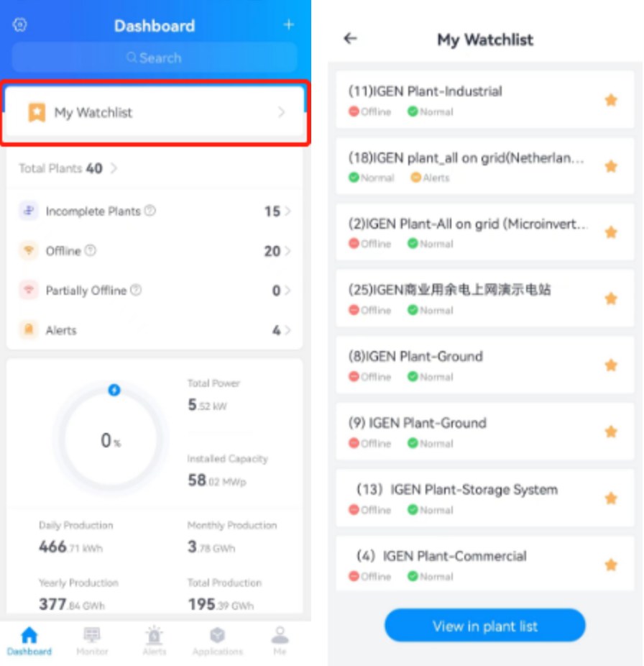Open the Alerts 4 row
This screenshot has height=666, width=644.
click(155, 330)
